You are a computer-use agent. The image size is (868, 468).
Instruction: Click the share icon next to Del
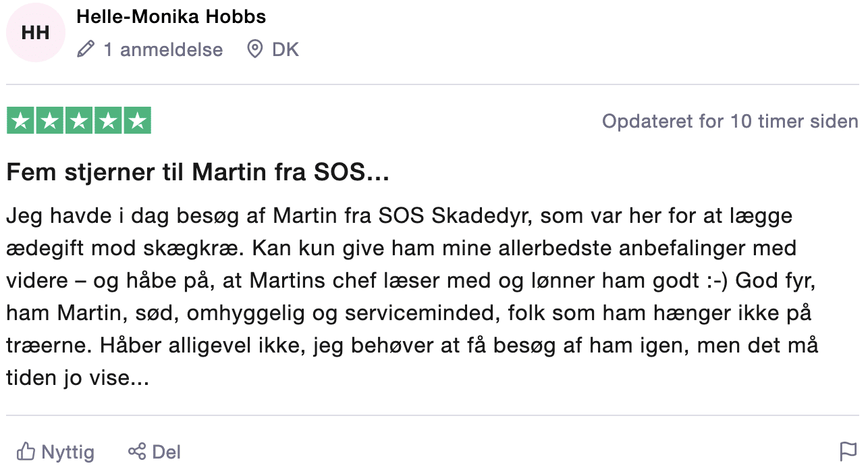137,452
